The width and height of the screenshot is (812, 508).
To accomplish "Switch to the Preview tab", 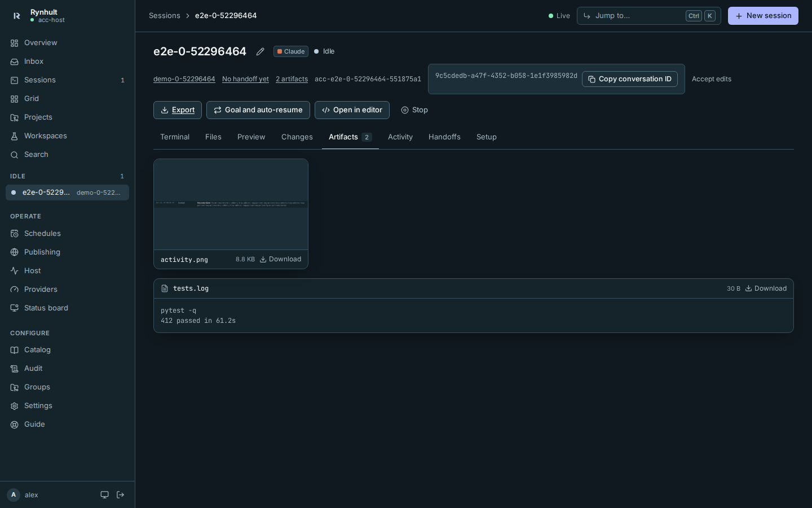I will click(251, 137).
